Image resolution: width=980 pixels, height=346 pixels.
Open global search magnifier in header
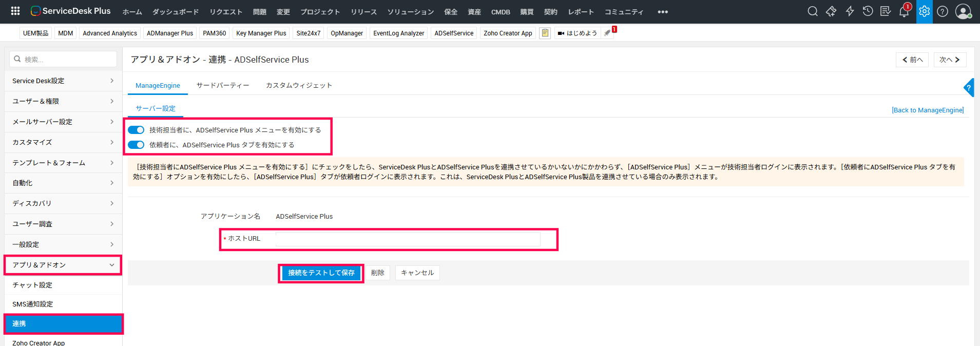(x=813, y=11)
